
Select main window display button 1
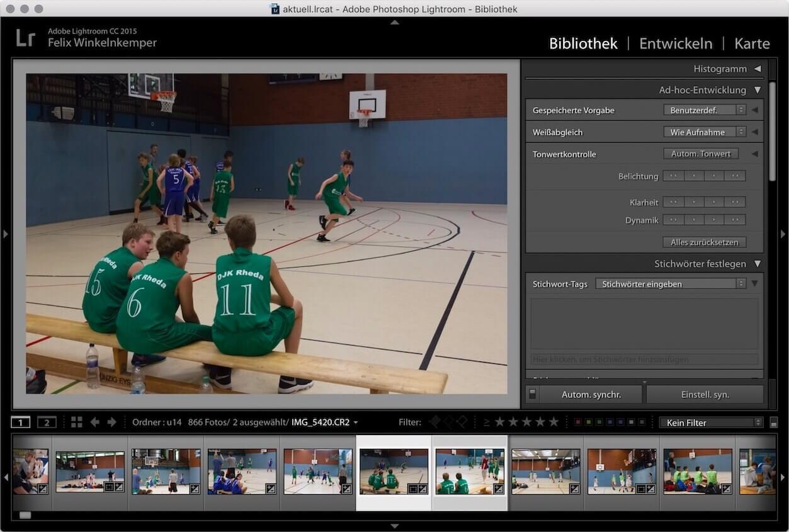(21, 422)
